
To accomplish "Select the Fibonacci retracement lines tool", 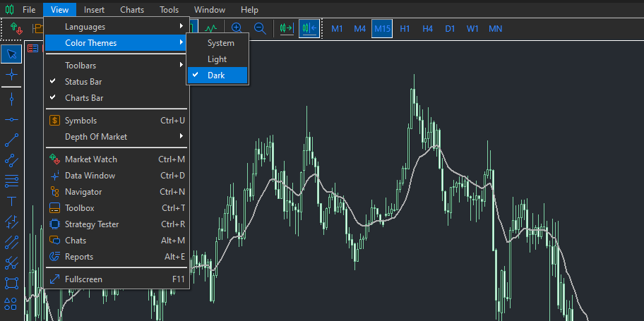I will [x=11, y=181].
